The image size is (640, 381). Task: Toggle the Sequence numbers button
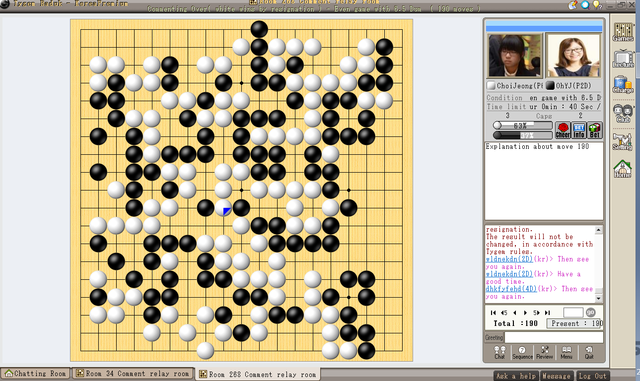click(522, 352)
